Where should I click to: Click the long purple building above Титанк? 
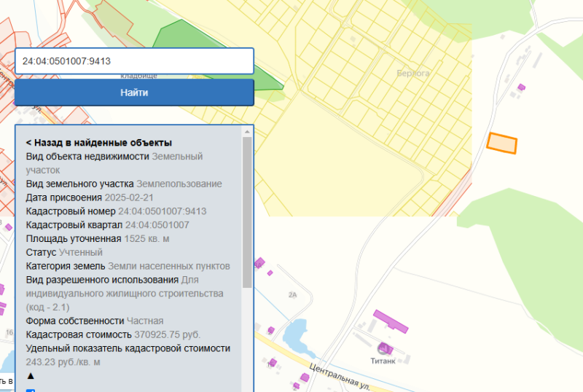pyautogui.click(x=391, y=321)
